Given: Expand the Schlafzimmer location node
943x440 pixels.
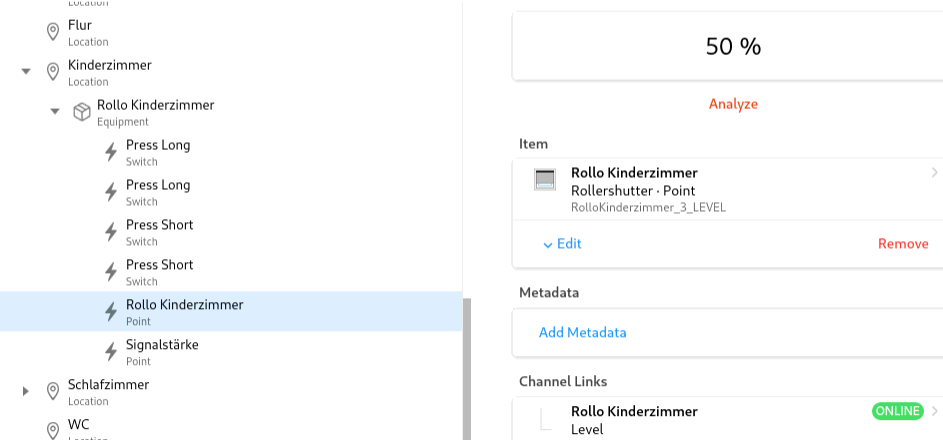Looking at the screenshot, I should (26, 392).
